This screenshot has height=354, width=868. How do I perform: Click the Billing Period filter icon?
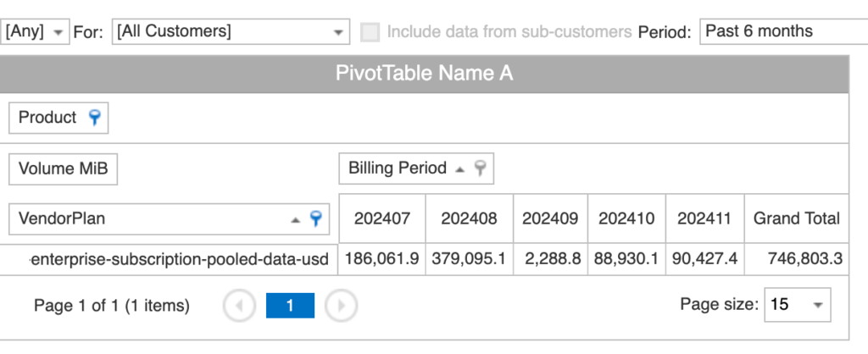[480, 169]
